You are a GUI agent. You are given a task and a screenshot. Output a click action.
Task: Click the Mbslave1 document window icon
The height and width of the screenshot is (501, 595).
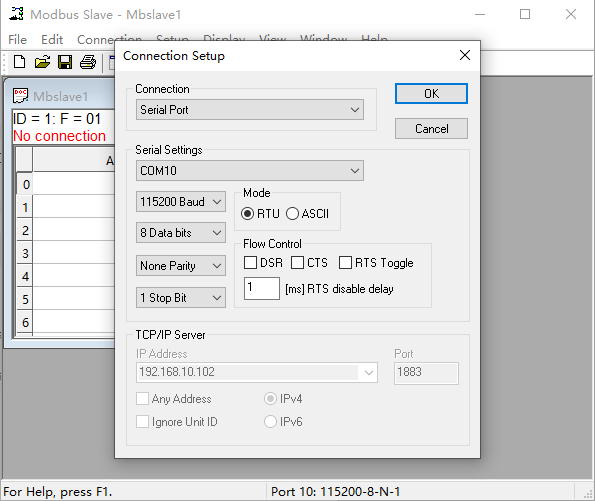click(x=20, y=96)
